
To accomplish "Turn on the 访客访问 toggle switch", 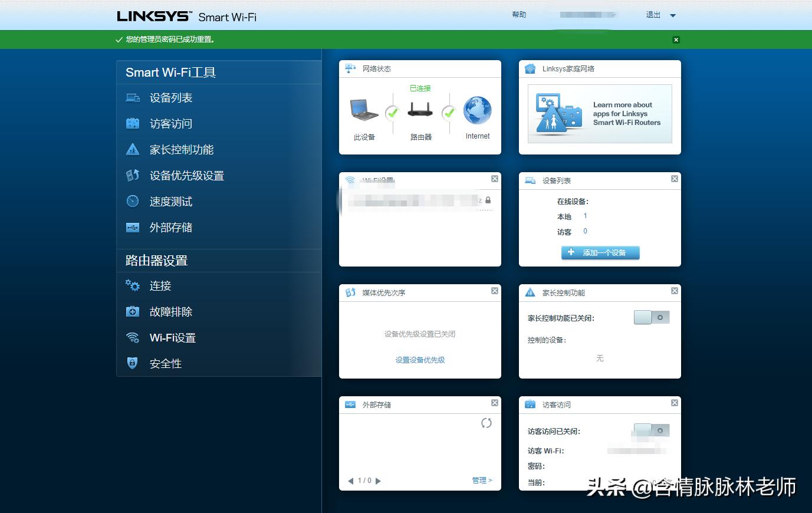I will tap(651, 430).
